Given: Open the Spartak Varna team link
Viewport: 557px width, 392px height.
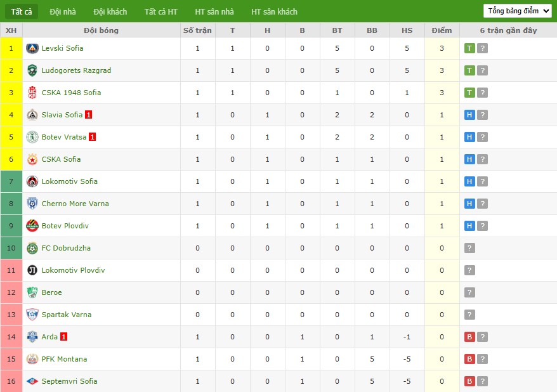Looking at the screenshot, I should point(67,315).
